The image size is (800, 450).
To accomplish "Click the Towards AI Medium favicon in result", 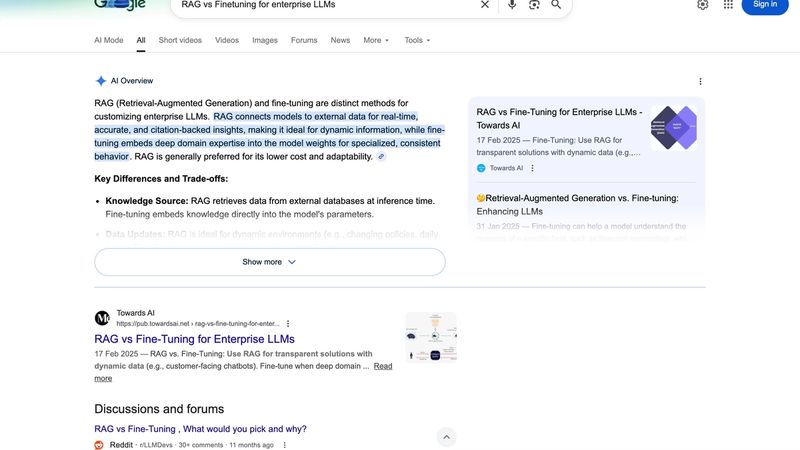I will (x=102, y=318).
